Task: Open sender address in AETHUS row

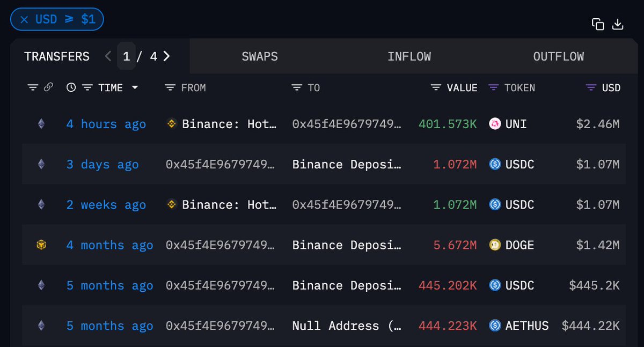Action: tap(221, 326)
